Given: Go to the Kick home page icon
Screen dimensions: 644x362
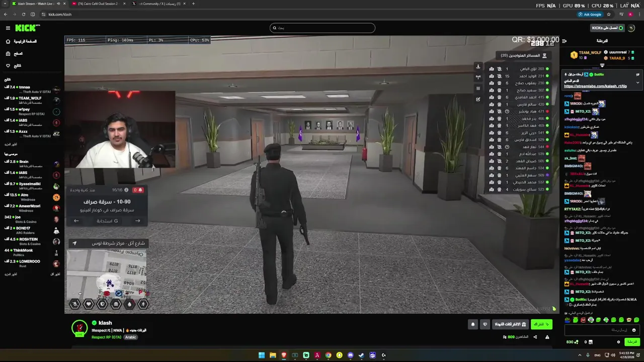Looking at the screenshot, I should point(8,41).
